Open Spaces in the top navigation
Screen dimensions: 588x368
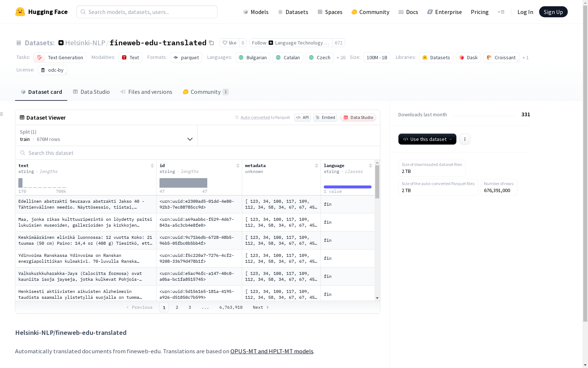(x=330, y=12)
